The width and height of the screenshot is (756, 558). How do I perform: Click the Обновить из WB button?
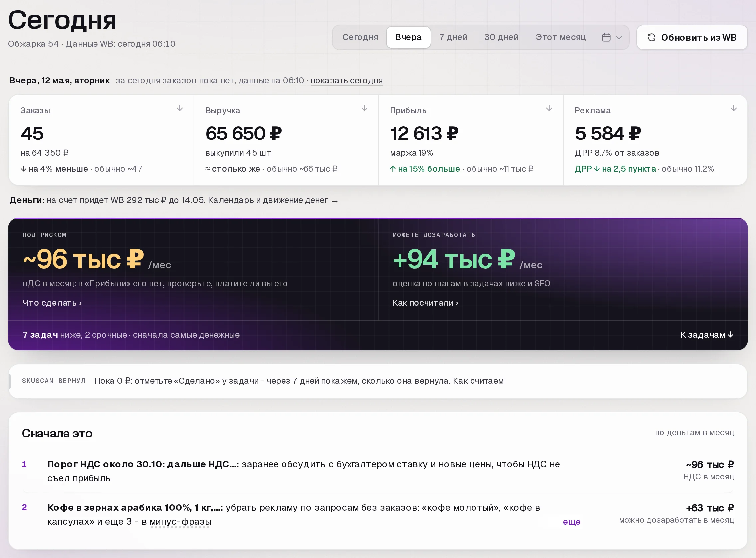click(x=692, y=38)
